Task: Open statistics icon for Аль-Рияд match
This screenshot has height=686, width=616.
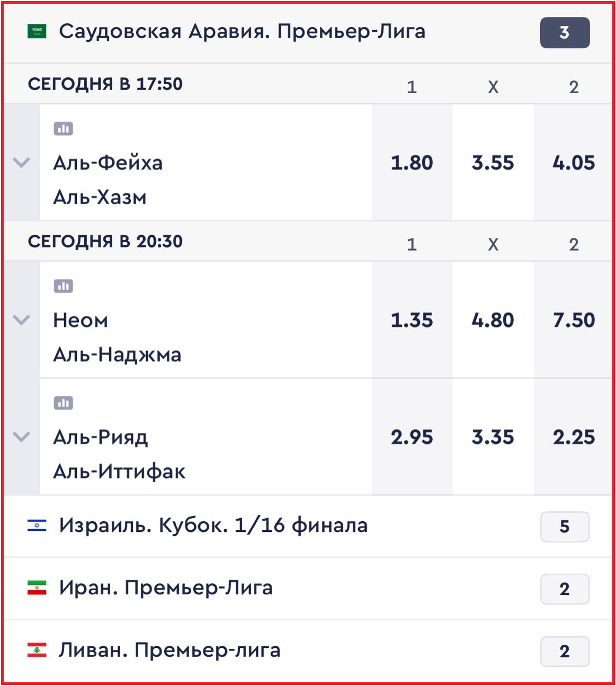Action: [63, 403]
